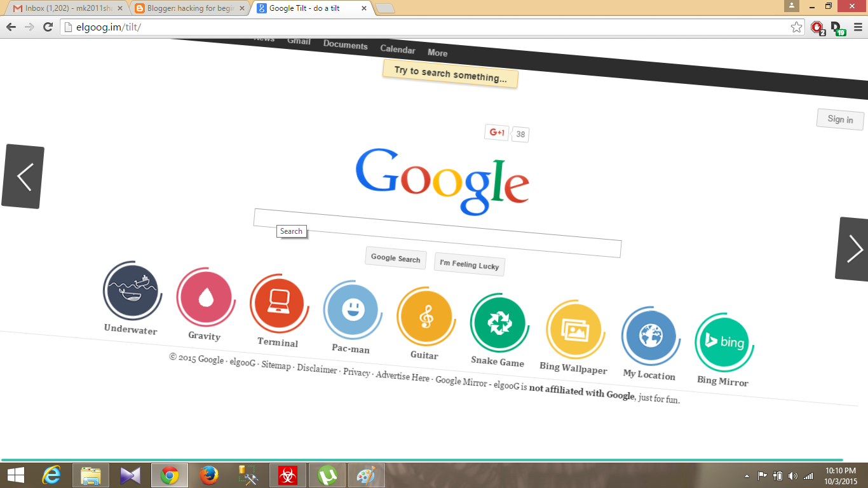
Task: Open the Privacy footer link
Action: click(356, 372)
